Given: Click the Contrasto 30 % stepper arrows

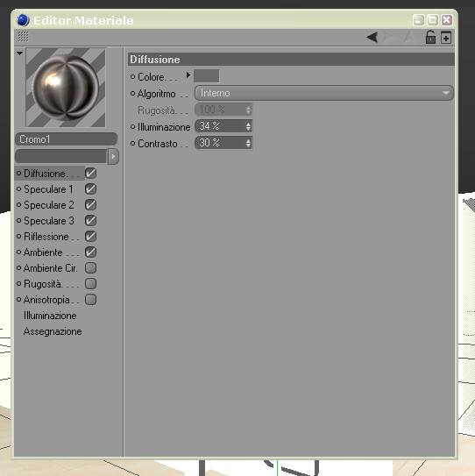Looking at the screenshot, I should pos(248,143).
